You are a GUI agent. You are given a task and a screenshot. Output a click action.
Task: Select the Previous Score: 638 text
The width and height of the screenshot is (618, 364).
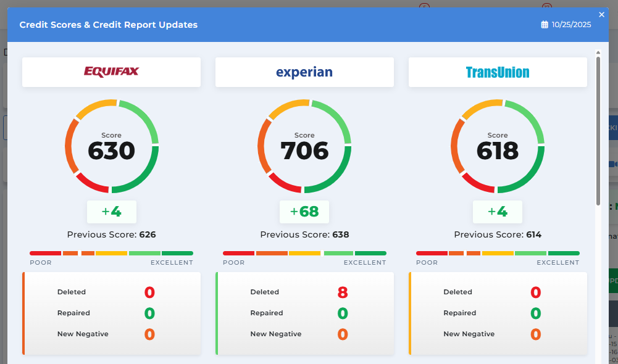[304, 235]
